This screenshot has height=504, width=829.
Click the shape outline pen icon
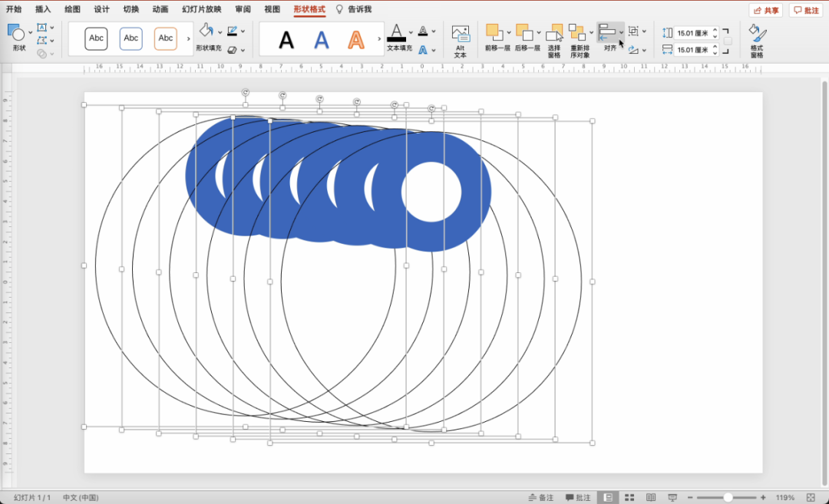tap(232, 31)
